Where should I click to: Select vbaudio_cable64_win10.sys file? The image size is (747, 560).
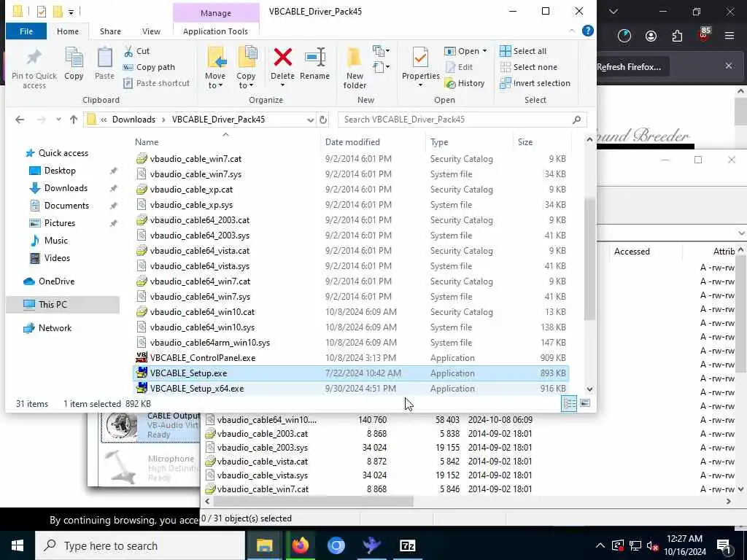pyautogui.click(x=351, y=327)
